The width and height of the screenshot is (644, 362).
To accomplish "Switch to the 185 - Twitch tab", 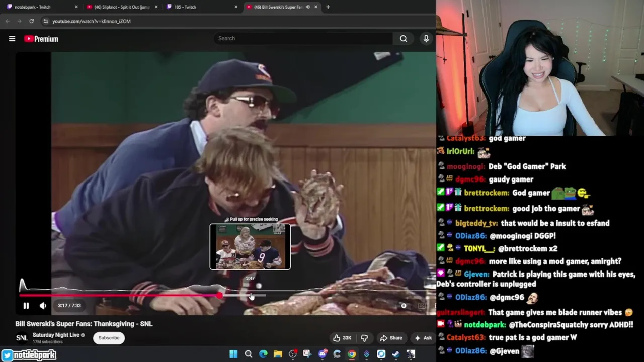I will click(201, 7).
